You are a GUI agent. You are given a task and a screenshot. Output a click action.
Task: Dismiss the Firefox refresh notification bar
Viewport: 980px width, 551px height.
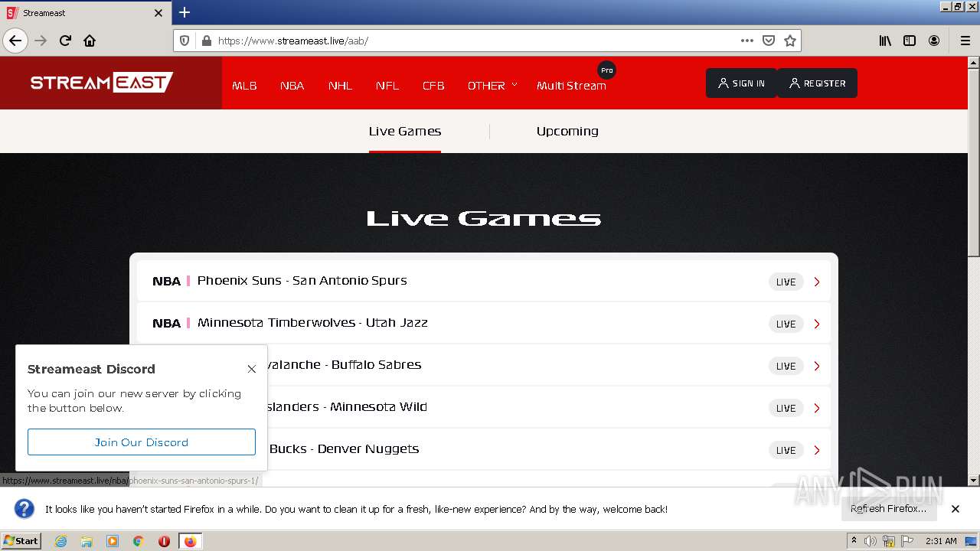[x=955, y=509]
